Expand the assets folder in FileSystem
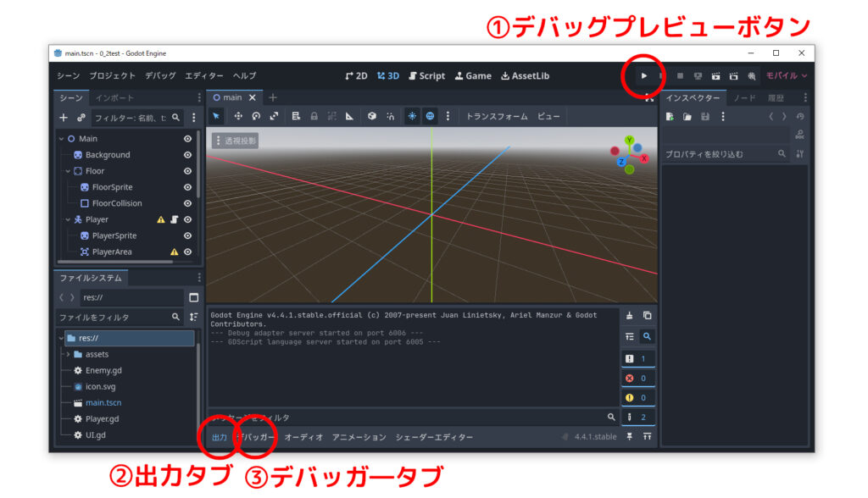Viewport: 868px width, 498px height. [68, 354]
